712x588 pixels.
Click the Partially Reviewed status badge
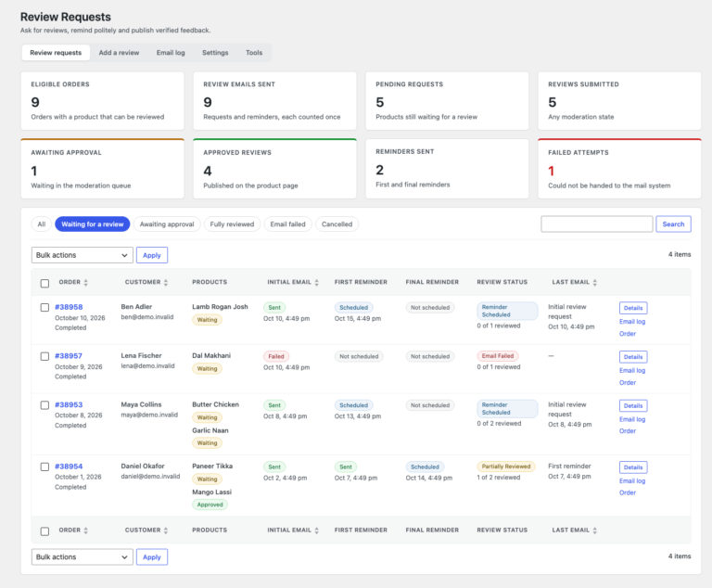[506, 467]
